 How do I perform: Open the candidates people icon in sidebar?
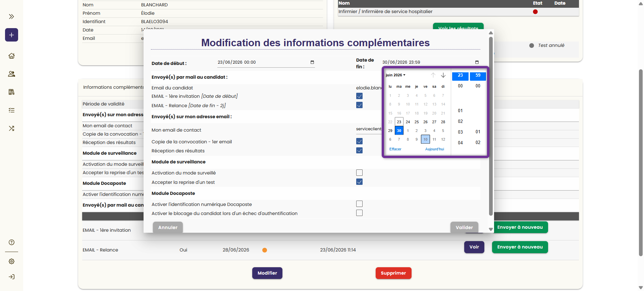(x=11, y=74)
